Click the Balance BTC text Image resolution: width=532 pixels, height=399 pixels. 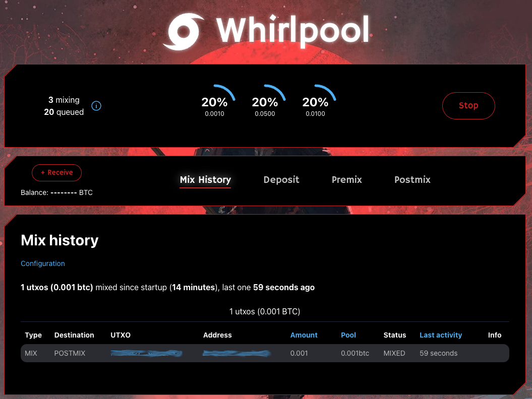(x=56, y=192)
